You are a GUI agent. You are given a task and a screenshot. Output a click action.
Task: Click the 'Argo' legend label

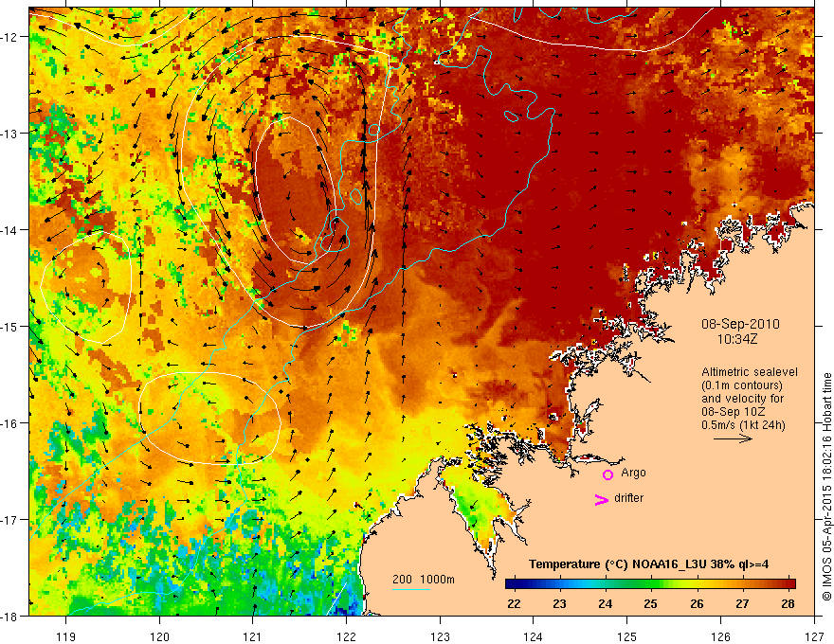(x=633, y=473)
